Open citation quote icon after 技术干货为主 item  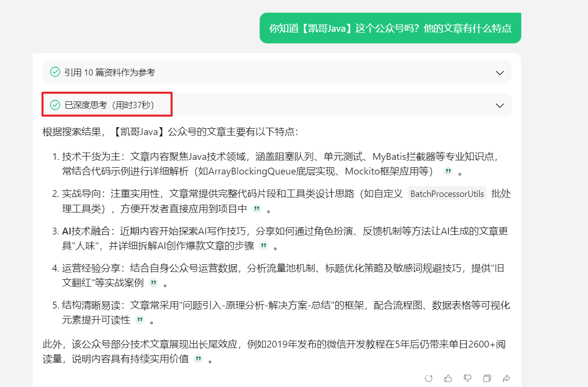tap(449, 172)
